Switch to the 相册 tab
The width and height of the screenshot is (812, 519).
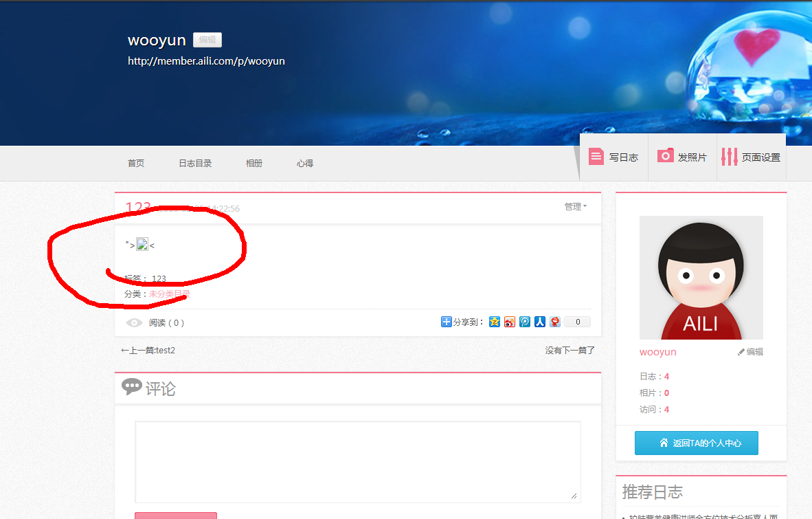click(x=253, y=163)
